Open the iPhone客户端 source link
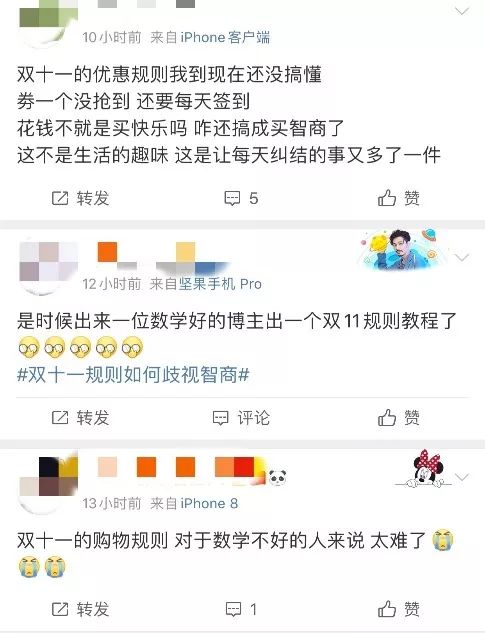Screen dimensions: 485x633 tap(225, 38)
